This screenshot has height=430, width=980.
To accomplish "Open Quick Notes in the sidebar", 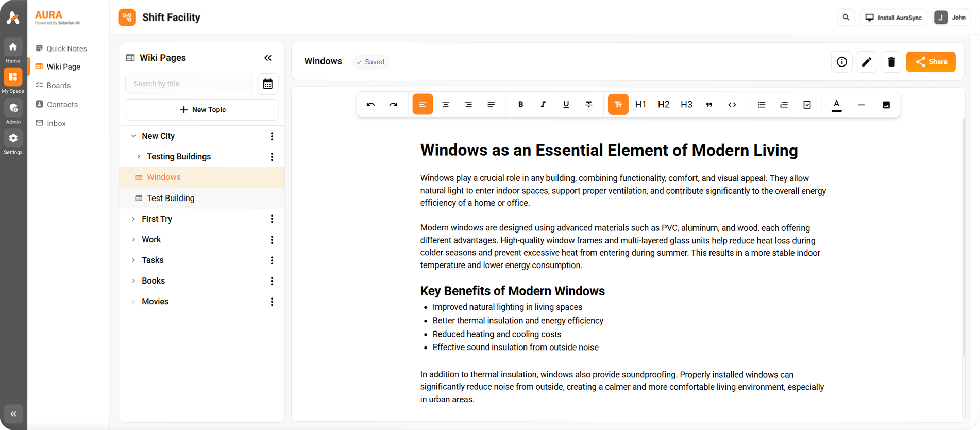I will (66, 48).
